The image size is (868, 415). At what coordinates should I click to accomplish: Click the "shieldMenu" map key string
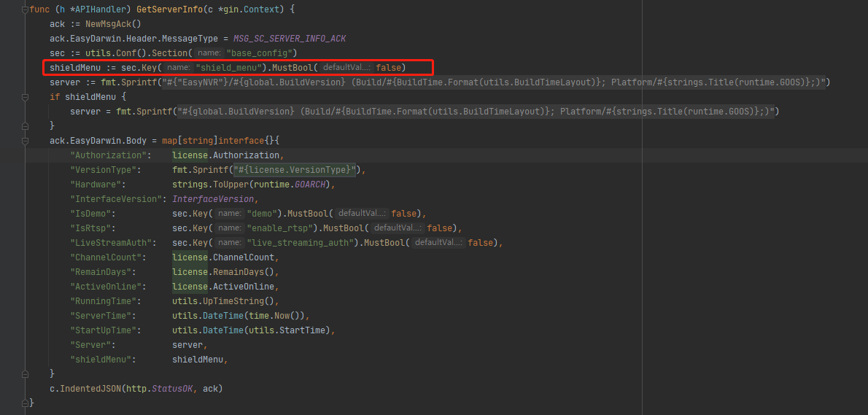coord(101,359)
